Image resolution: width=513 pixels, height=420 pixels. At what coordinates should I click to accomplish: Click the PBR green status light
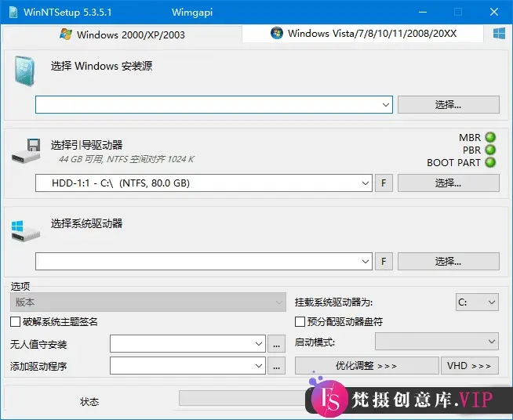490,150
